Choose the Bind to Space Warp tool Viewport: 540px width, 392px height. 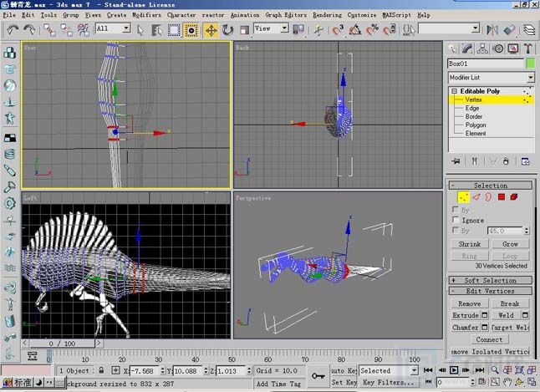[83, 30]
